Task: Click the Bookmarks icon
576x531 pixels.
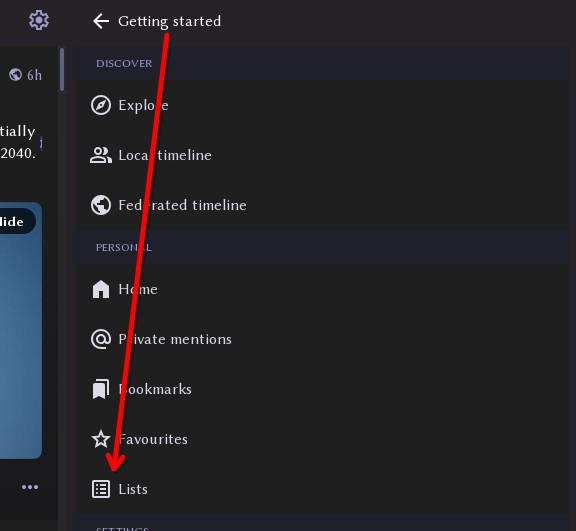Action: click(x=101, y=389)
